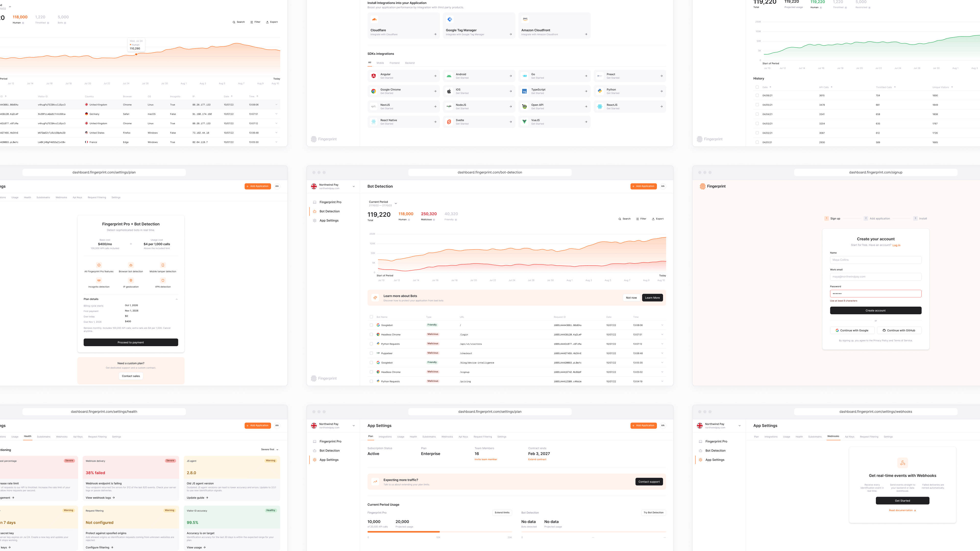This screenshot has height=551, width=980.
Task: Click the Invite team member link
Action: (486, 459)
